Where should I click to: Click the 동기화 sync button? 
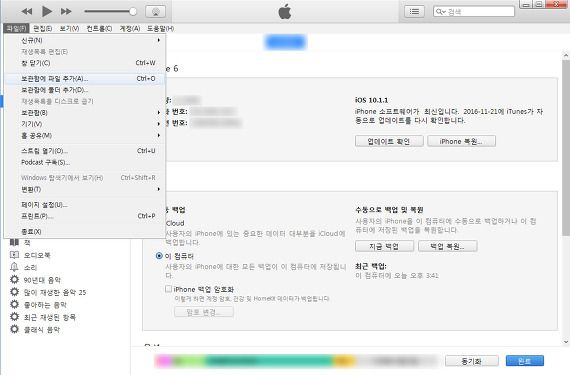coord(471,361)
